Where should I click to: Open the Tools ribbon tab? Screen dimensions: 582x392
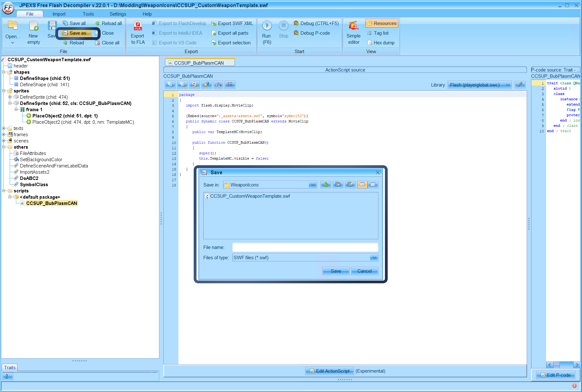[x=88, y=14]
